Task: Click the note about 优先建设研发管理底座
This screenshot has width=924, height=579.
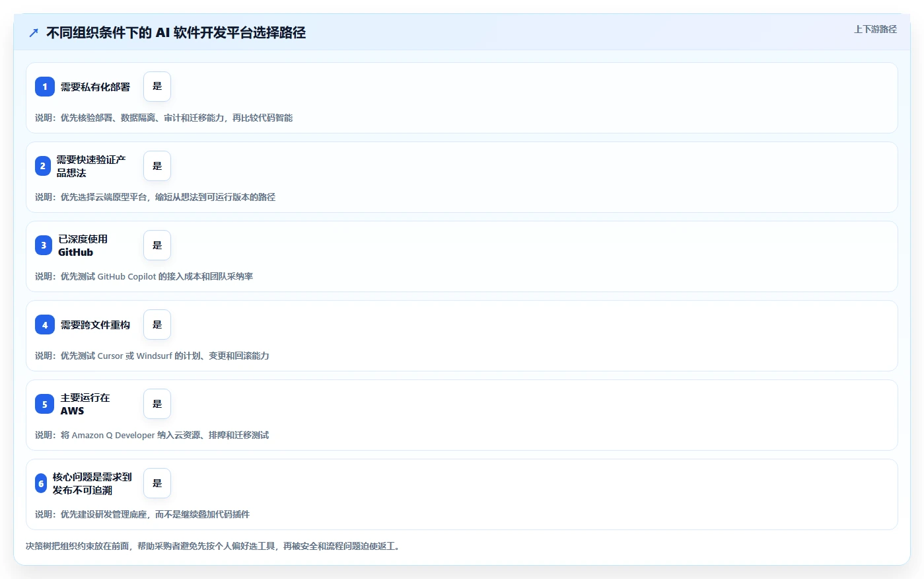Action: tap(142, 514)
